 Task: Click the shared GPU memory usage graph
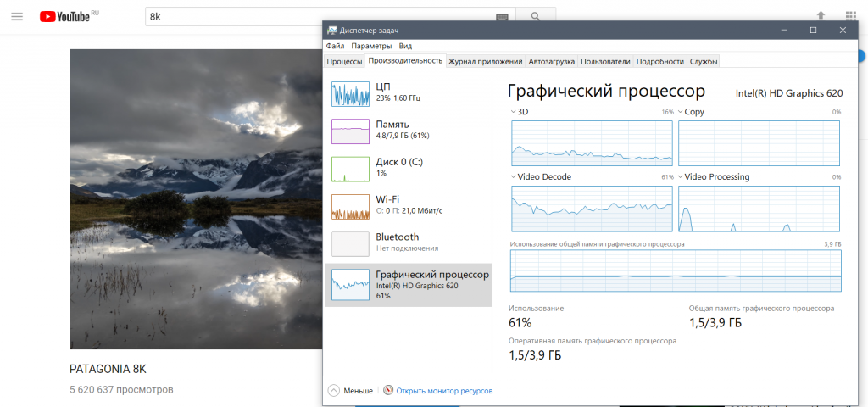coord(676,270)
